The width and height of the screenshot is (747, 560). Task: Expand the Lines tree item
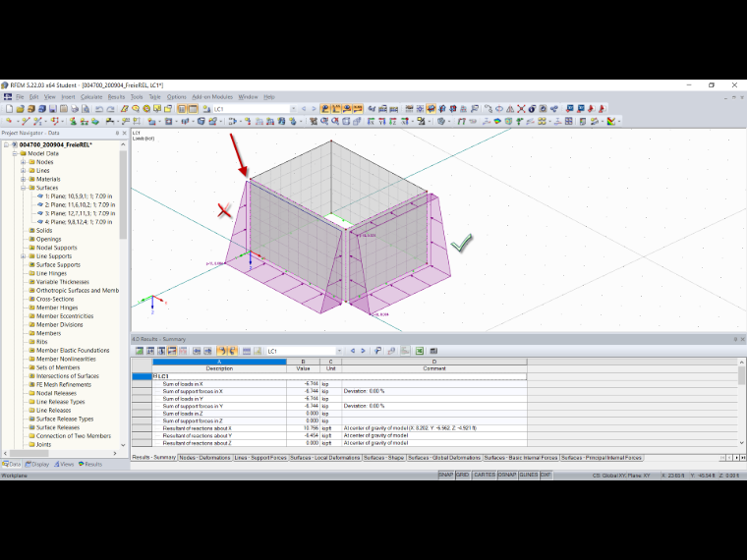pos(23,171)
